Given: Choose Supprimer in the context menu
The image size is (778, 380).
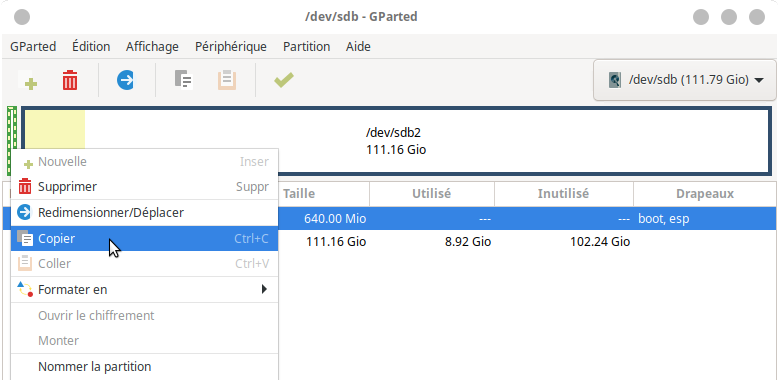Looking at the screenshot, I should point(144,187).
